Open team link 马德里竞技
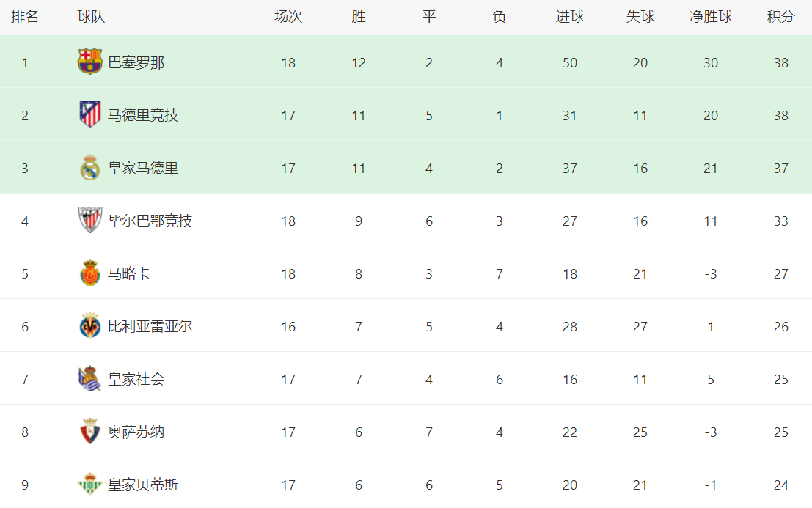 point(143,115)
